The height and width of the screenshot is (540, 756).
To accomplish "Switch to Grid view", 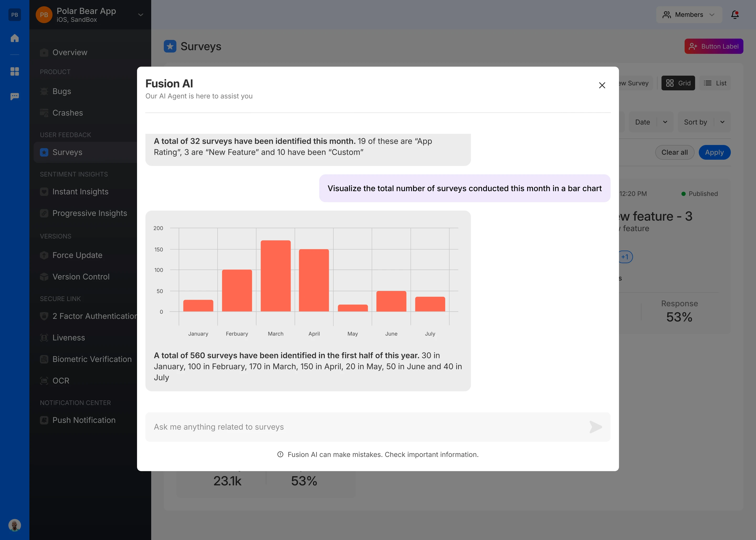I will [x=678, y=83].
